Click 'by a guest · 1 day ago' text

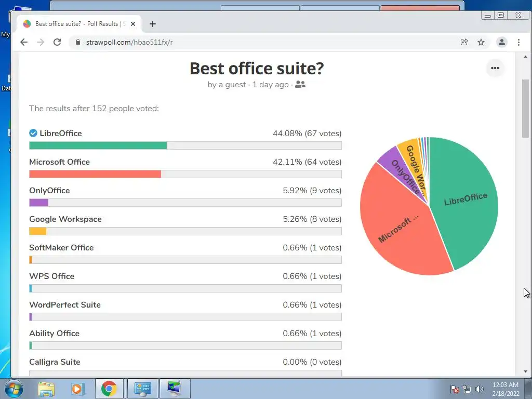tap(248, 85)
